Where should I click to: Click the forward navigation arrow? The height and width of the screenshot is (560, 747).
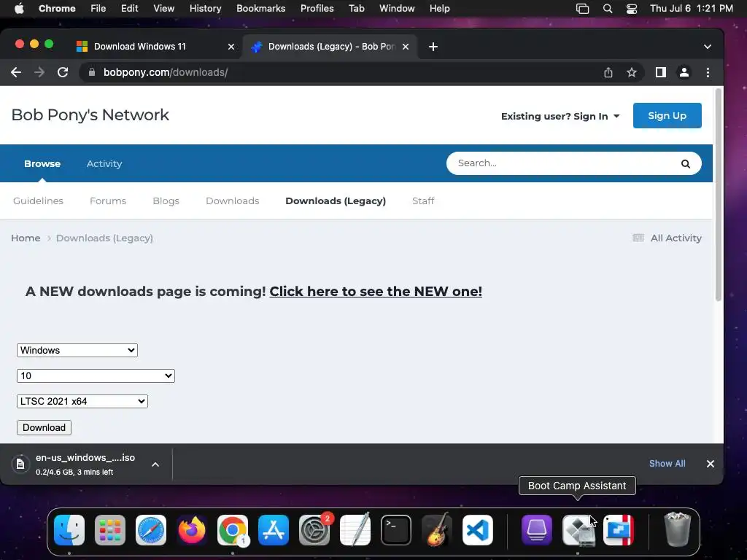[x=39, y=72]
